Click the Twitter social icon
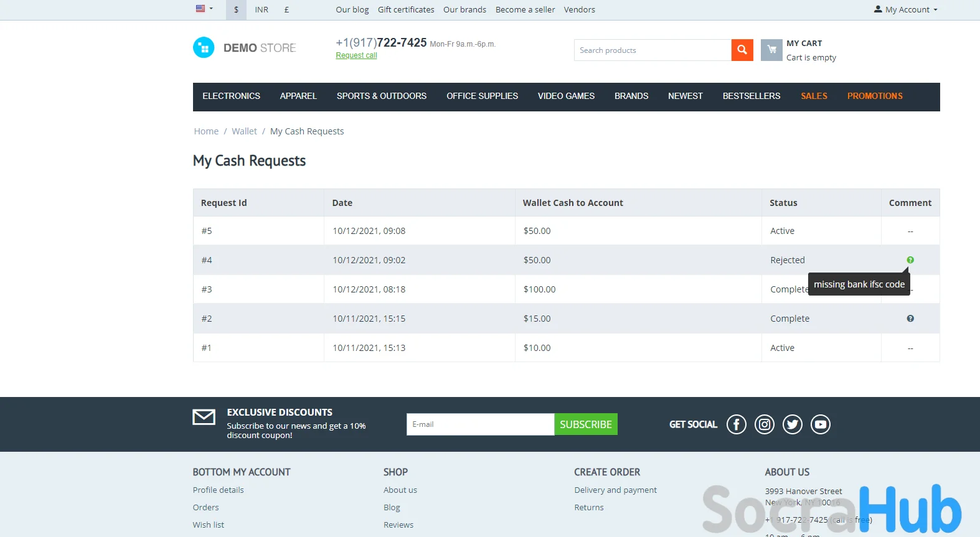Image resolution: width=980 pixels, height=537 pixels. [792, 424]
